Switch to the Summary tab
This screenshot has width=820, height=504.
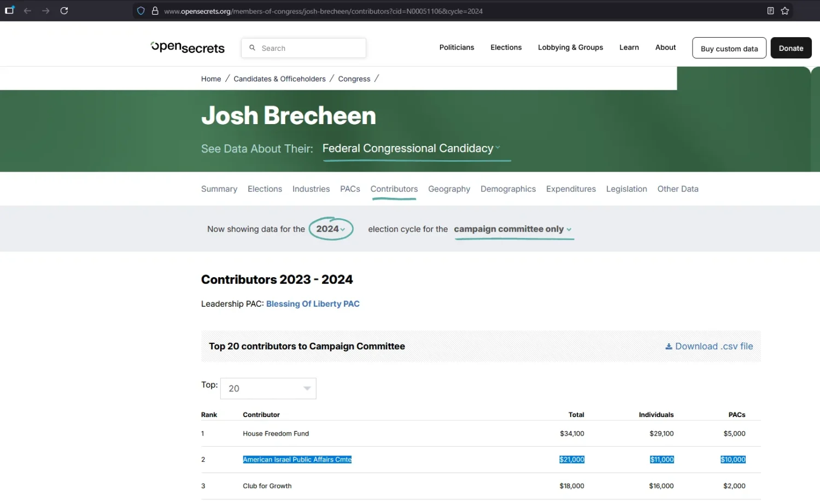[219, 189]
